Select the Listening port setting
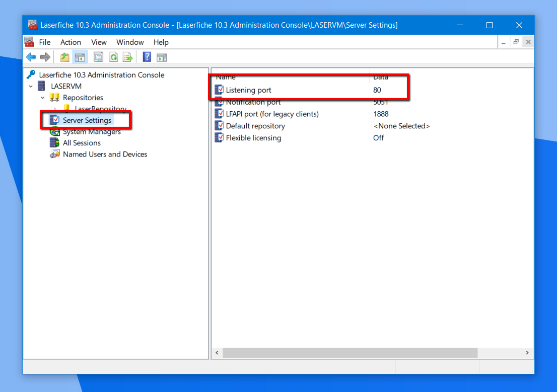 tap(248, 90)
